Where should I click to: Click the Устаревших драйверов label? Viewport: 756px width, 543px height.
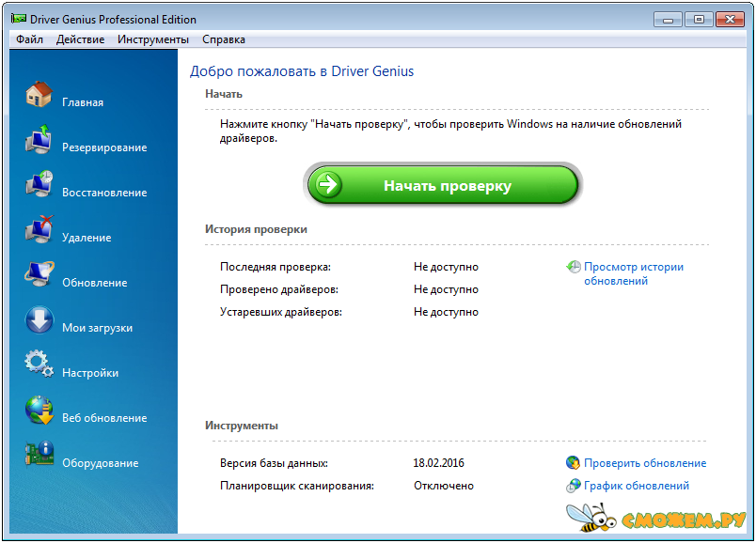[281, 312]
